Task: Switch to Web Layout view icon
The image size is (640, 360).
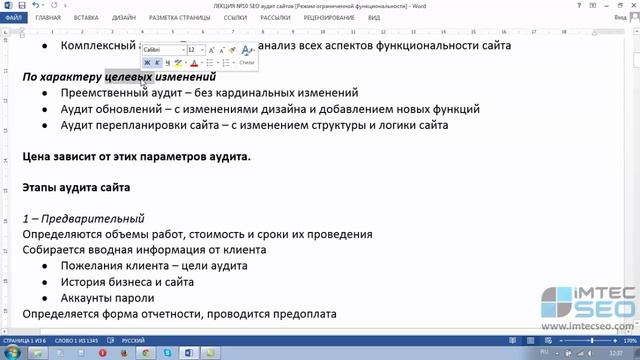Action: tap(548, 340)
